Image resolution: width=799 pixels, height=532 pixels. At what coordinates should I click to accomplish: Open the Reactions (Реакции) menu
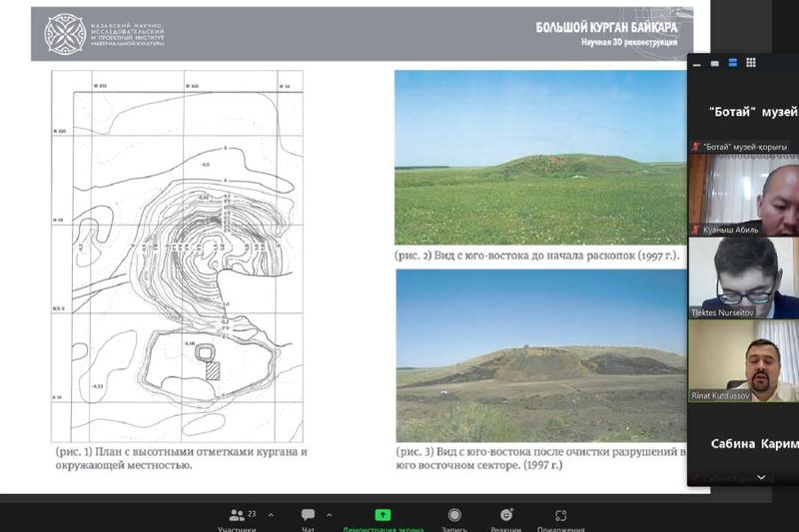[x=506, y=518]
